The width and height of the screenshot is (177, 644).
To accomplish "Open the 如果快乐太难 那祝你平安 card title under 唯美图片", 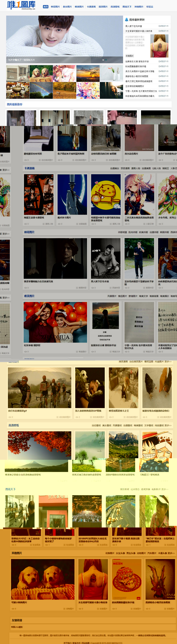I will click(104, 345).
